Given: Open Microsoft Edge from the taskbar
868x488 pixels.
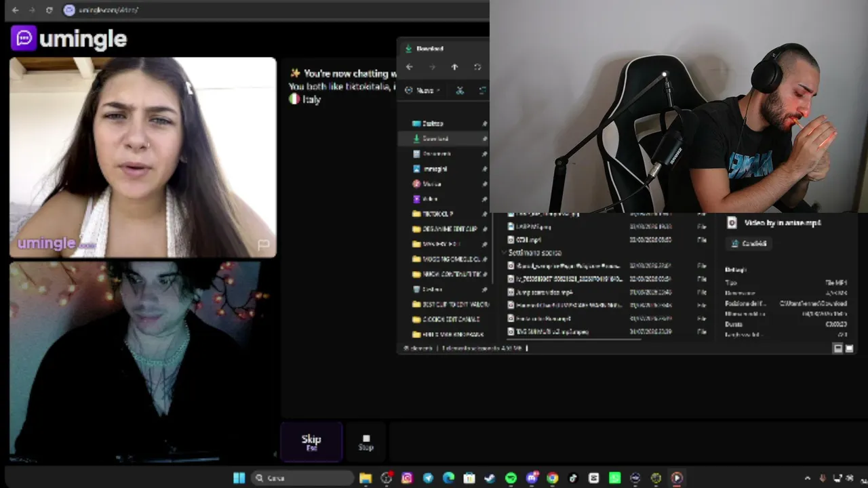Looking at the screenshot, I should click(448, 478).
